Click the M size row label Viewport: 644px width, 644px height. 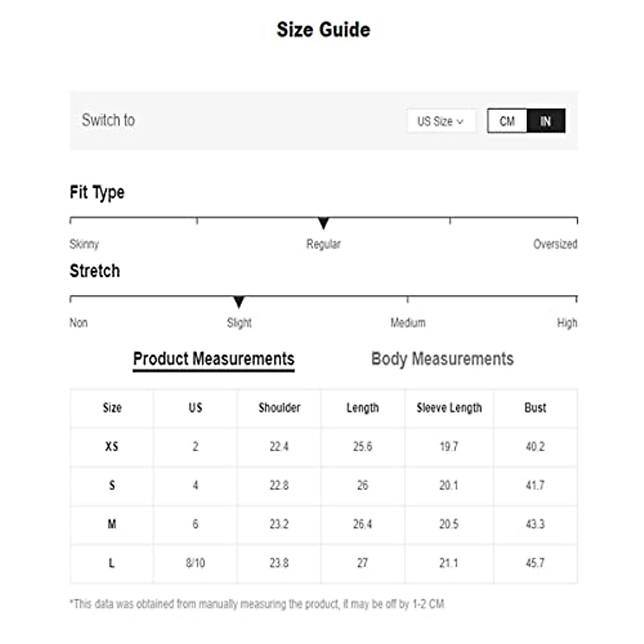112,524
